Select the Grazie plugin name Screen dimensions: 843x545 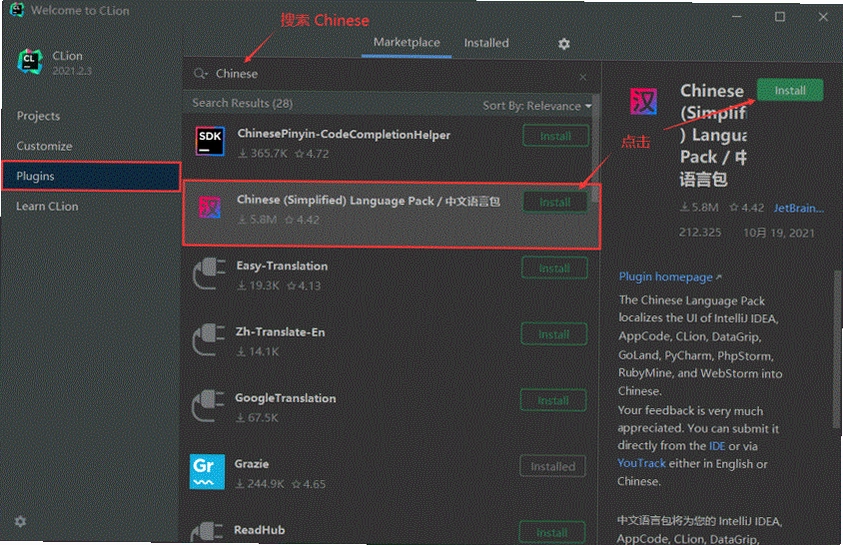252,464
